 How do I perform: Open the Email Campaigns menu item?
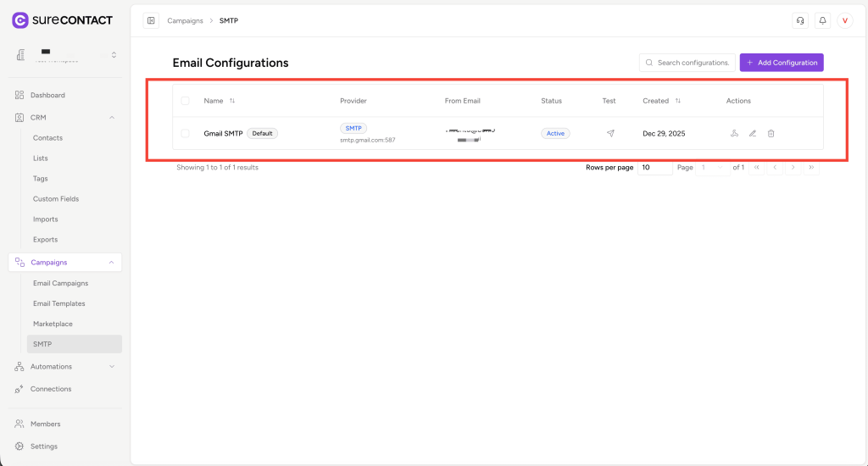(x=60, y=283)
